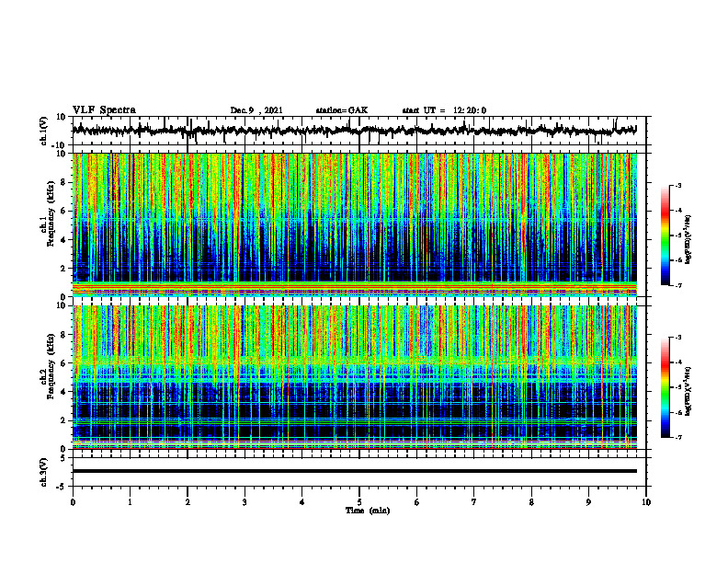The width and height of the screenshot is (728, 563).
Task: Click time-axis tick label "8"
Action: 531,502
